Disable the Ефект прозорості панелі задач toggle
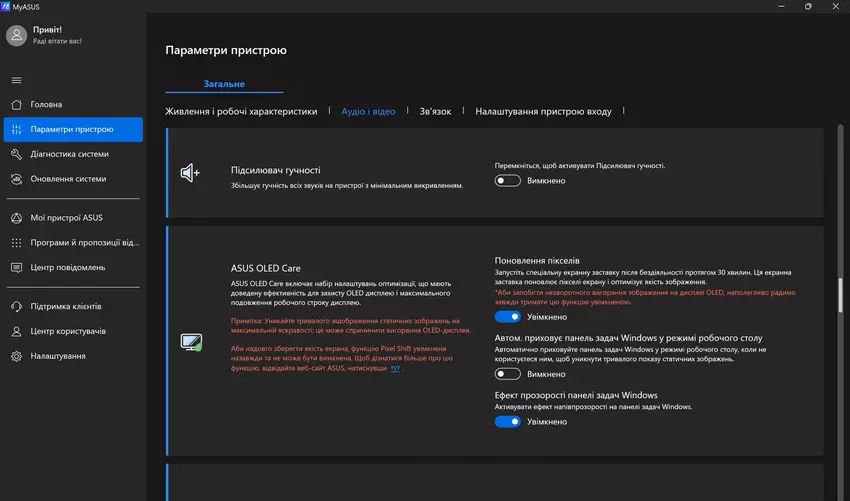 508,422
